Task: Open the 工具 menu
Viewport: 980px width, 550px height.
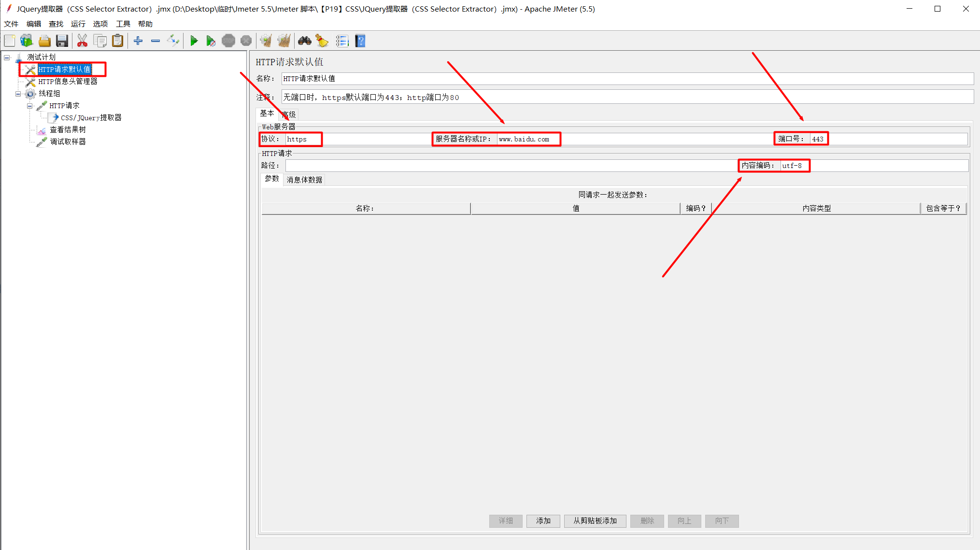Action: (x=123, y=24)
